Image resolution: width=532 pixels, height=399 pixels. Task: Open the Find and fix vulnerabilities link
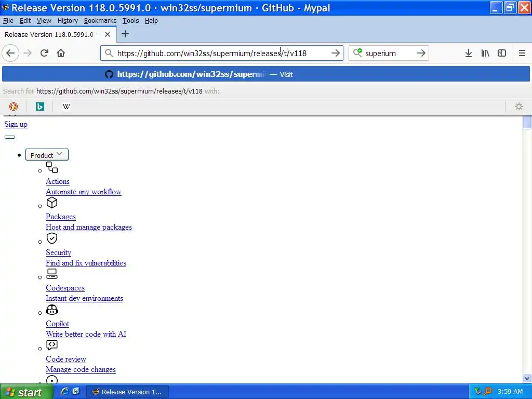pos(86,263)
